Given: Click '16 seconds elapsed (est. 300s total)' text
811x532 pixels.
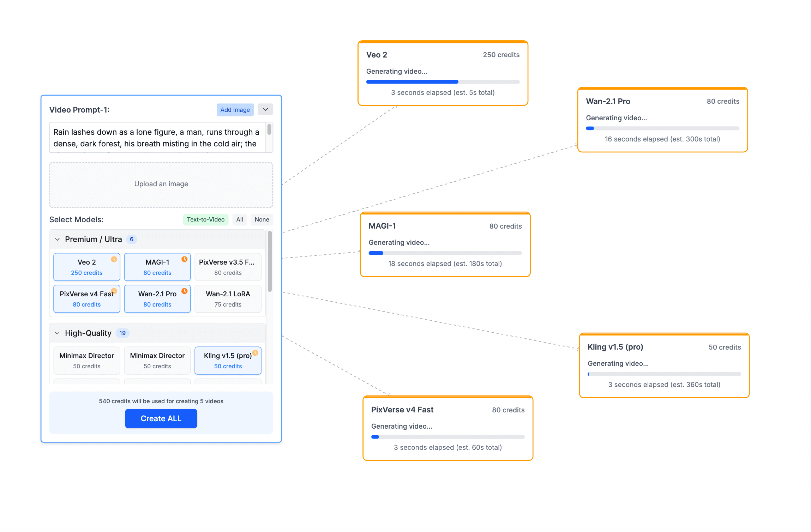Looking at the screenshot, I should tap(663, 139).
